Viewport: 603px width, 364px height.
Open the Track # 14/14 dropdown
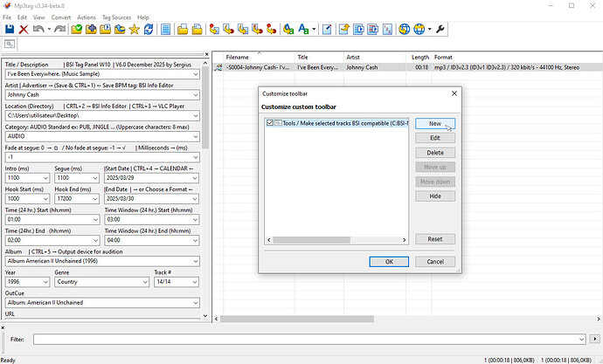click(x=195, y=282)
